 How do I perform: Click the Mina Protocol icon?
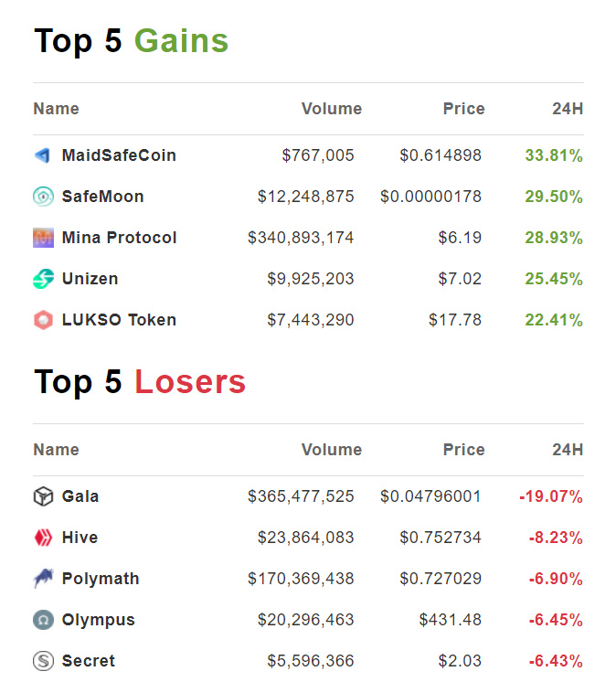[43, 238]
